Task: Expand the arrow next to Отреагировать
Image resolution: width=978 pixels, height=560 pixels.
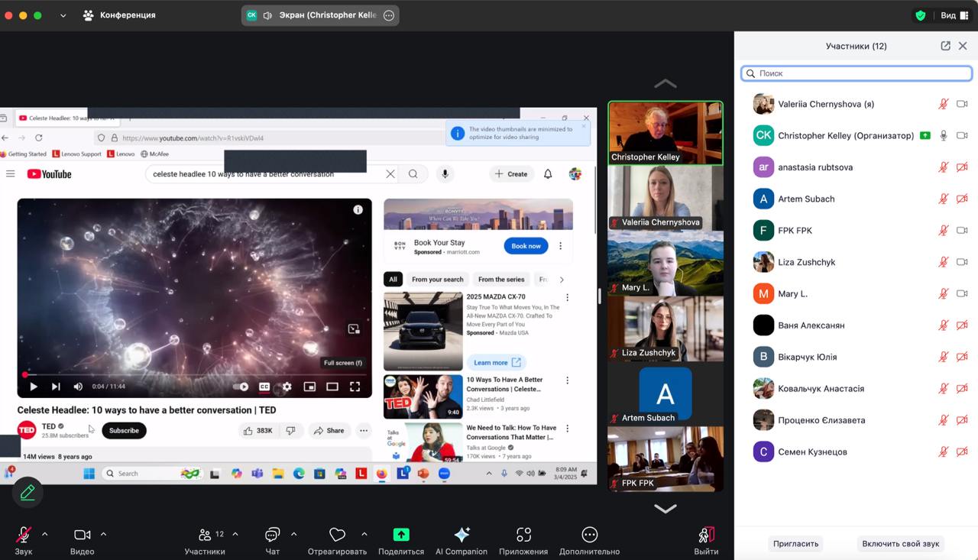Action: coord(364,534)
